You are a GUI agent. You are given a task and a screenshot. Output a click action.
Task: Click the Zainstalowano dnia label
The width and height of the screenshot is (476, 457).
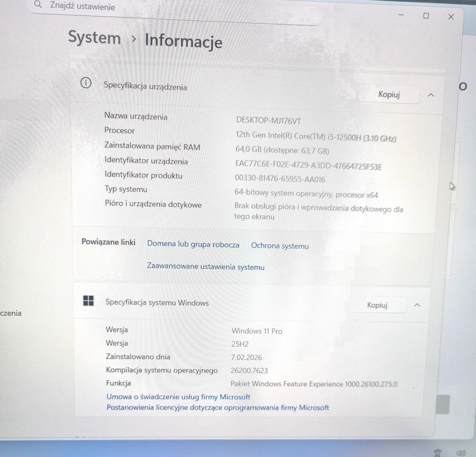[x=138, y=356]
